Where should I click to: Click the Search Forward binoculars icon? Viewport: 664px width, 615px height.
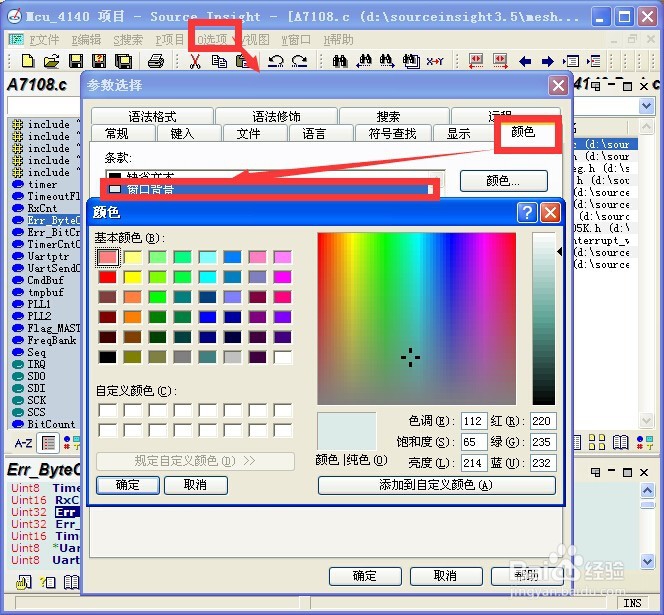pos(387,61)
